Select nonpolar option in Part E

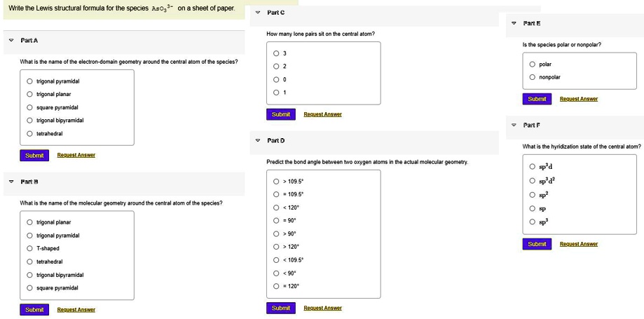[x=533, y=77]
